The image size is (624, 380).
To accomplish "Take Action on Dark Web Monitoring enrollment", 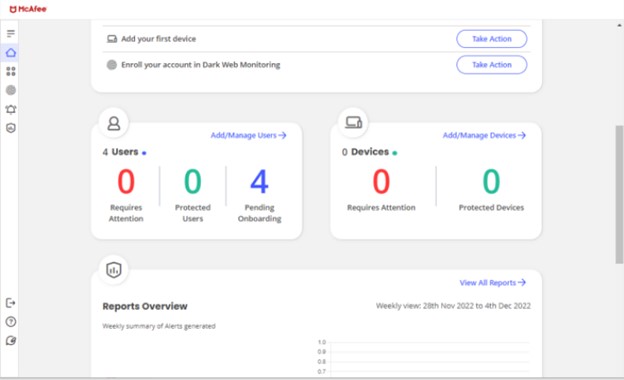I will click(x=491, y=65).
